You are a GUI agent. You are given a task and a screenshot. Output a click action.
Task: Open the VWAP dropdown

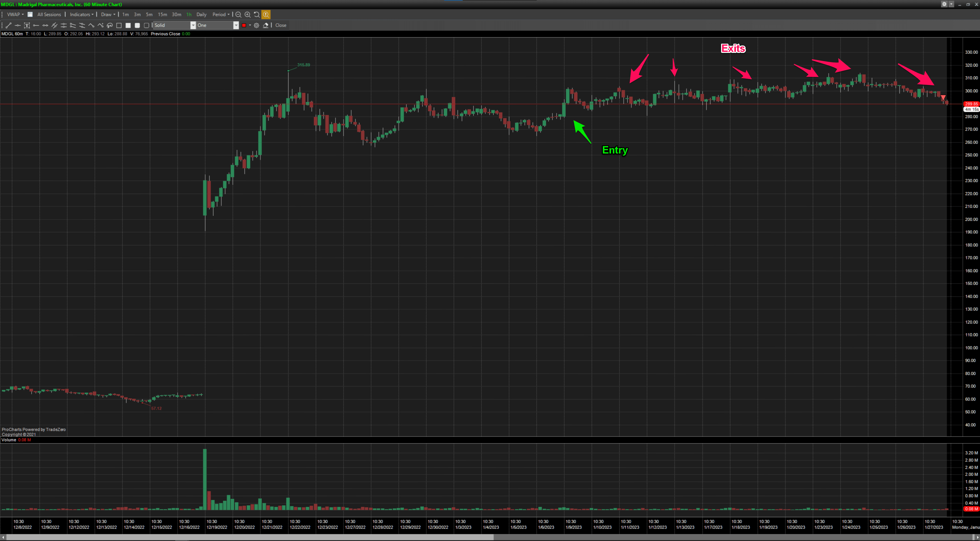(x=15, y=15)
